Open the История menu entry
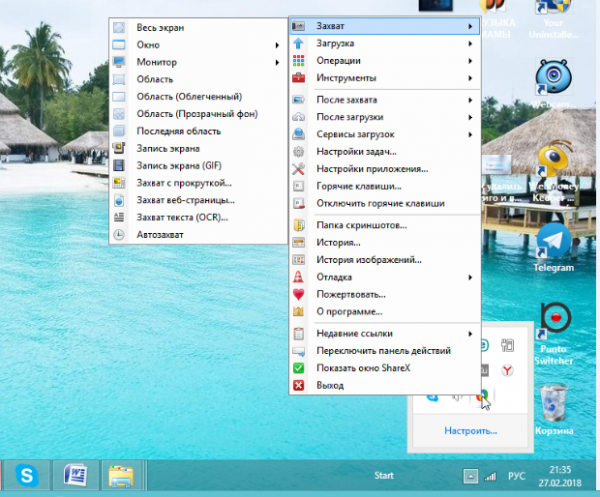The image size is (600, 497). pos(384,243)
